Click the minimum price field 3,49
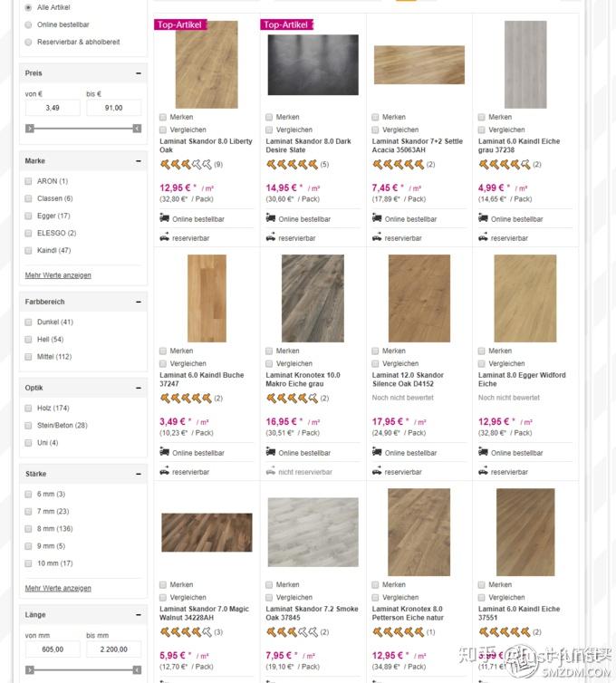616x683 pixels. (x=53, y=108)
